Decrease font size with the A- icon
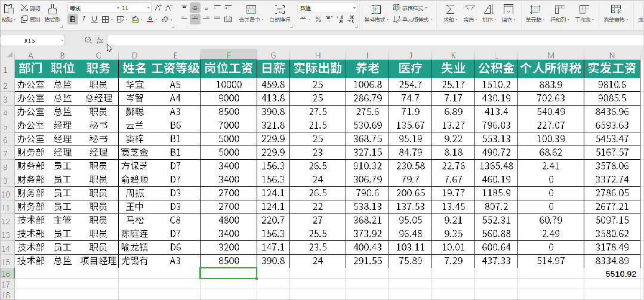The width and height of the screenshot is (644, 300). pos(169,8)
